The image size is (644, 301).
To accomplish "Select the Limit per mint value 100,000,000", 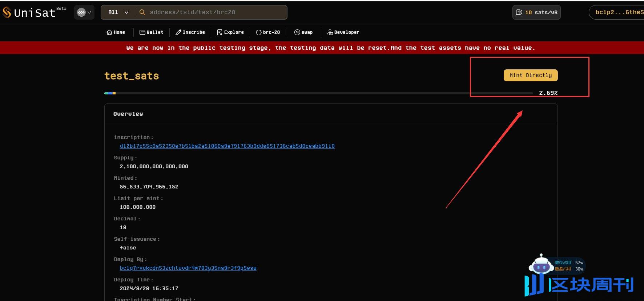I will pyautogui.click(x=137, y=207).
